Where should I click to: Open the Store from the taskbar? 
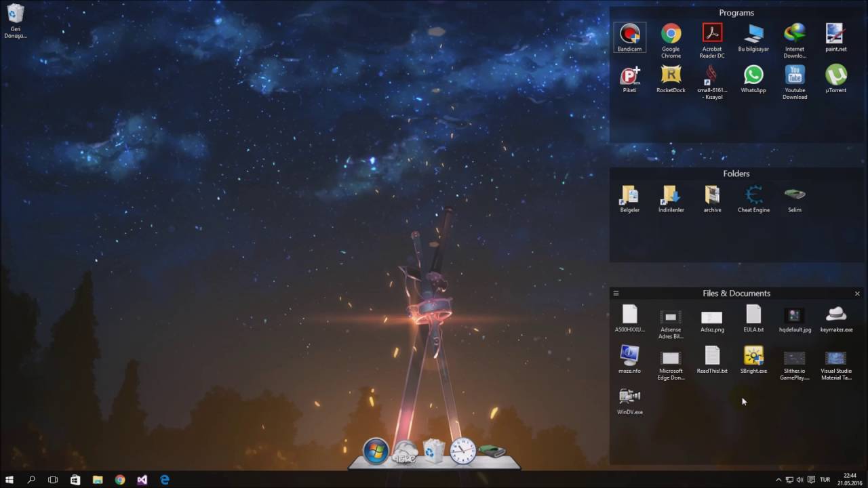click(75, 479)
